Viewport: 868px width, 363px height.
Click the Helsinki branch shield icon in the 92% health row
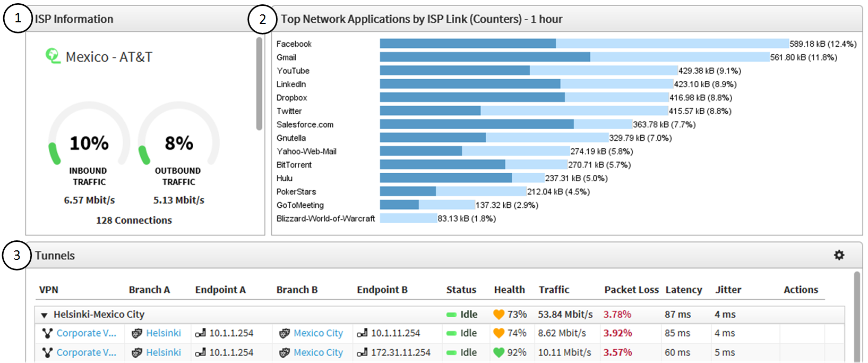[x=137, y=352]
